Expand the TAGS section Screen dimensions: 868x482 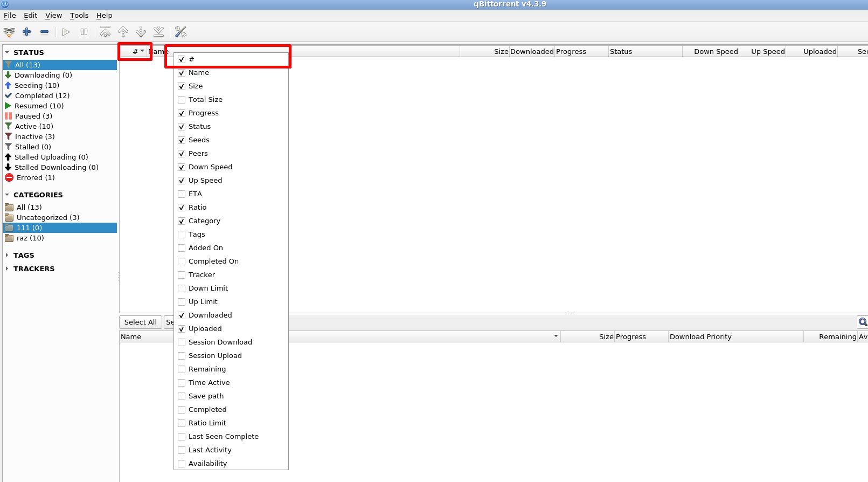coord(7,255)
